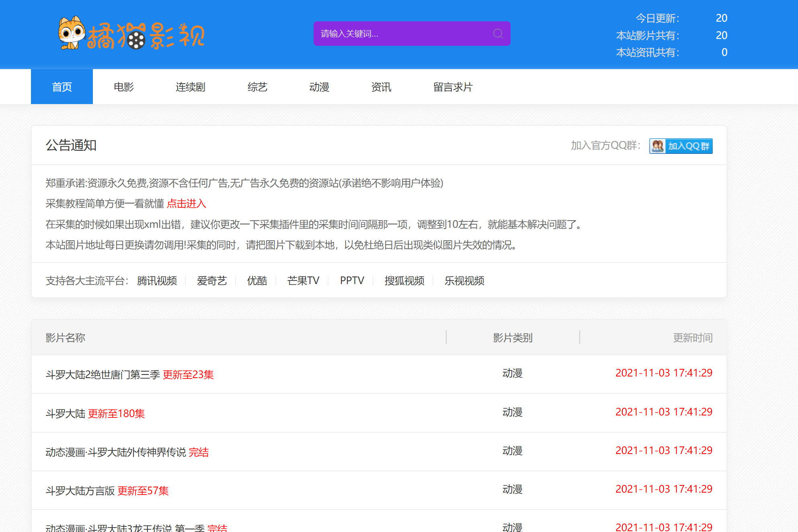Click the 更新时间 column header
This screenshot has width=798, height=532.
tap(692, 338)
